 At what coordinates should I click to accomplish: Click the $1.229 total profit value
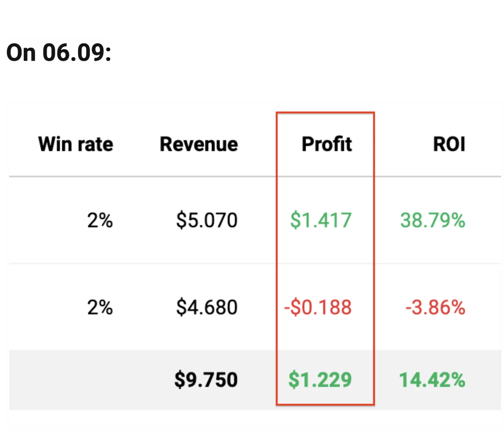[x=320, y=380]
